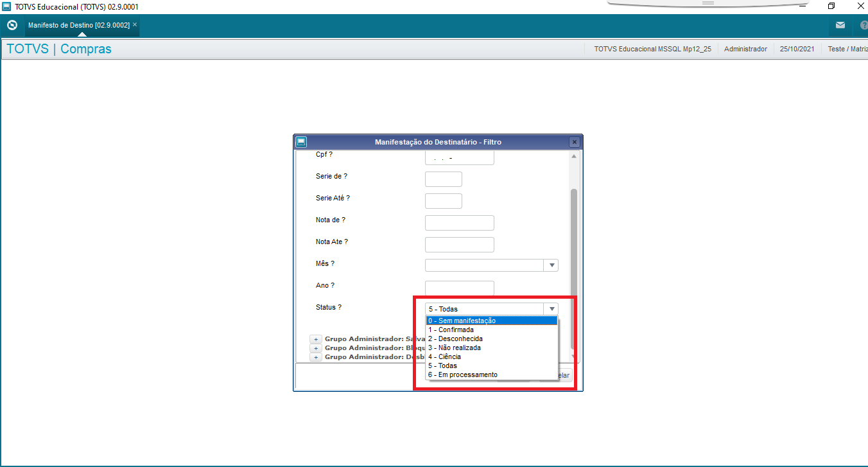
Task: Click the filter dialog window icon
Action: 300,142
